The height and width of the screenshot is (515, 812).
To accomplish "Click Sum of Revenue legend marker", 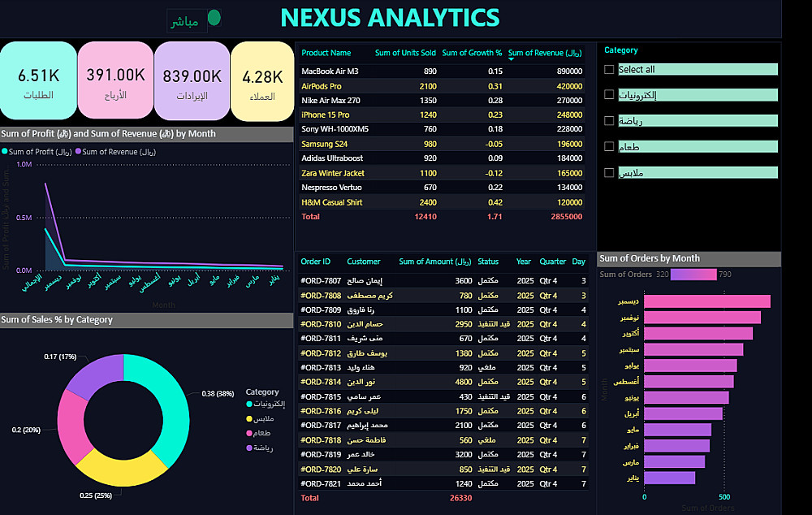I will click(79, 152).
